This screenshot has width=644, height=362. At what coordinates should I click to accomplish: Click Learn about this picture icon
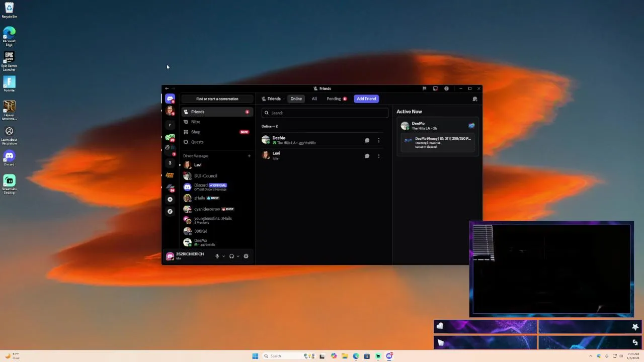[x=9, y=135]
